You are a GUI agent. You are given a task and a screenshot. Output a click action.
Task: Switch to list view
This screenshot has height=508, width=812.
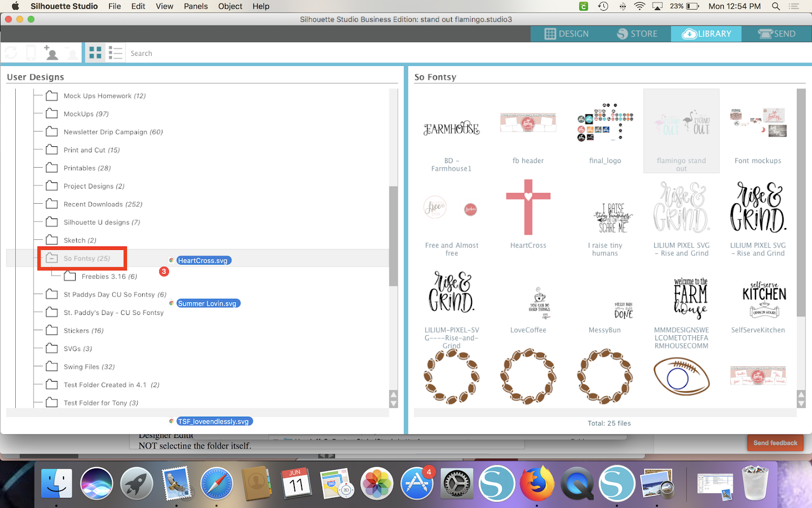pos(116,53)
